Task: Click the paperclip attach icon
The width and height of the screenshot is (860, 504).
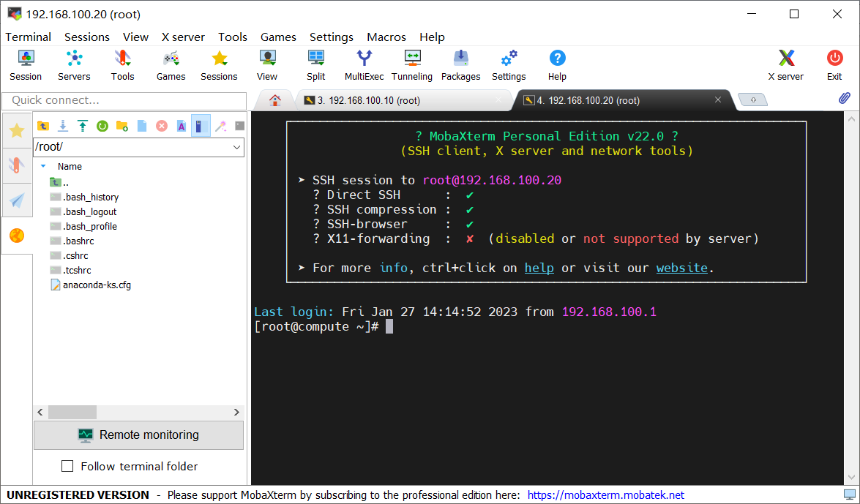Action: 844,98
